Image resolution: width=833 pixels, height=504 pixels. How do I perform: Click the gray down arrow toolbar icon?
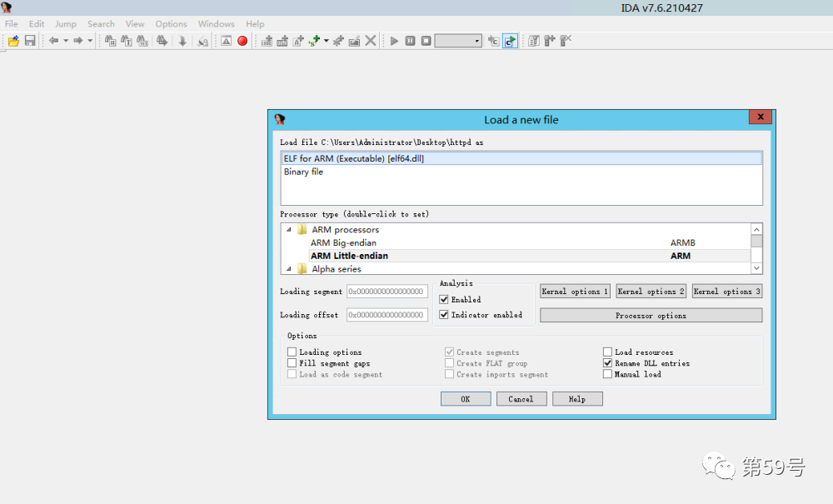182,41
